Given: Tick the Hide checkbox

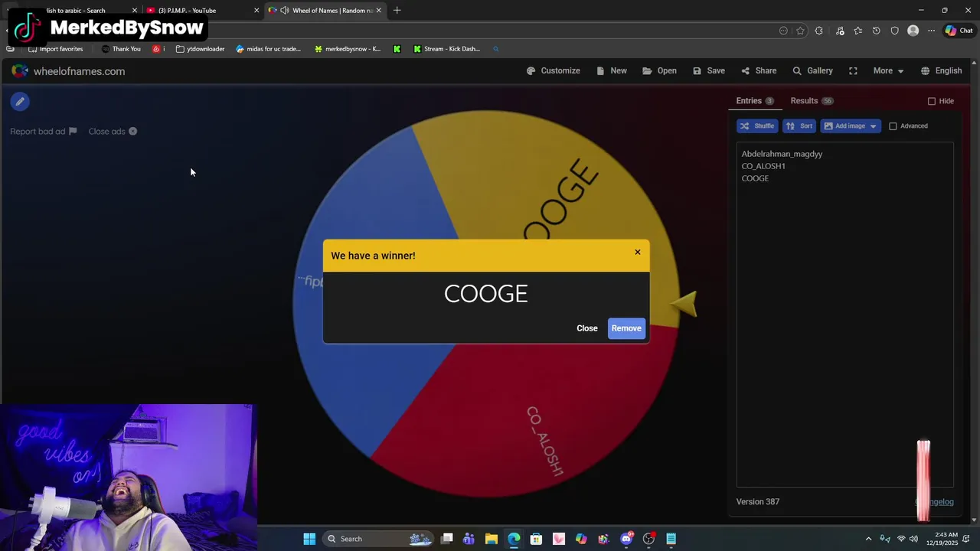Looking at the screenshot, I should [932, 101].
